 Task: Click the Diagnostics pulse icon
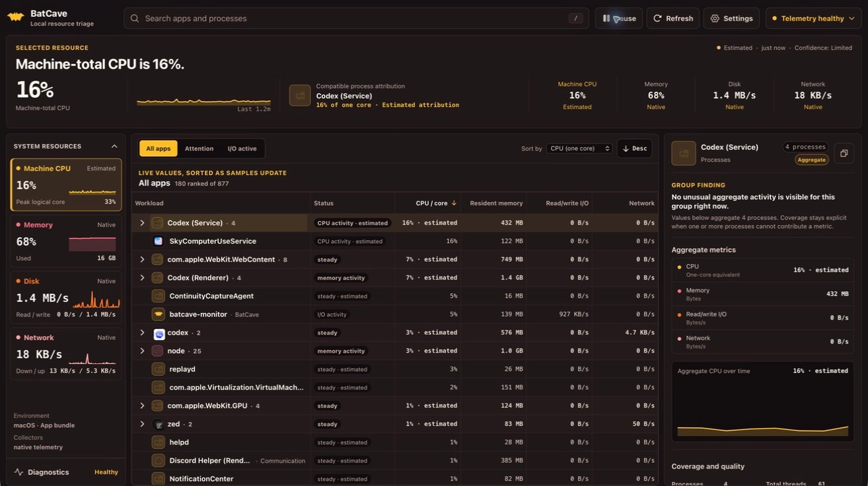18,472
